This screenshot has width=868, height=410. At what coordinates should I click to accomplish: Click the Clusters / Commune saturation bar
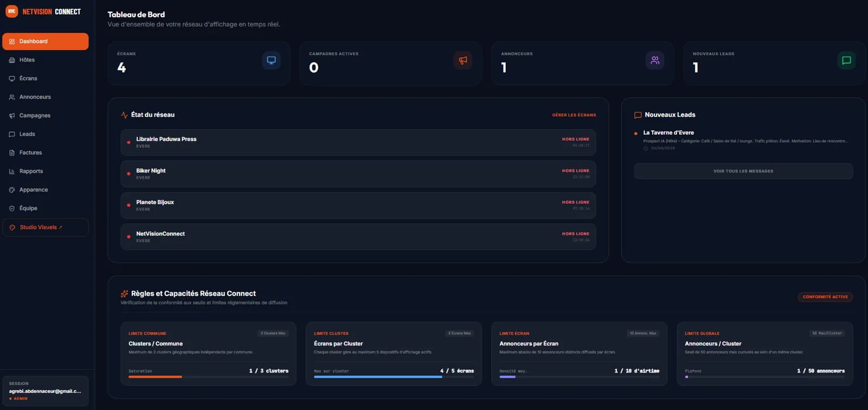(x=208, y=376)
